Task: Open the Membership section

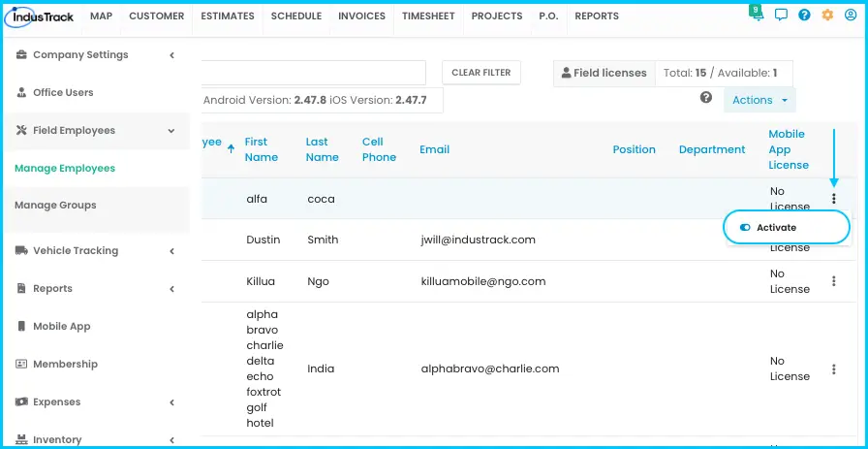Action: [x=65, y=365]
